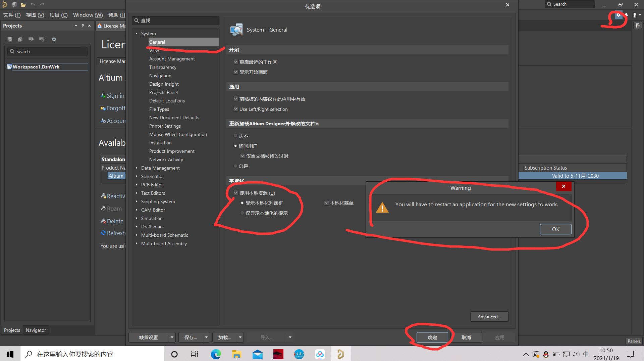Open the 文件 (F) menu
Screen dimensions: 644x361
point(12,15)
